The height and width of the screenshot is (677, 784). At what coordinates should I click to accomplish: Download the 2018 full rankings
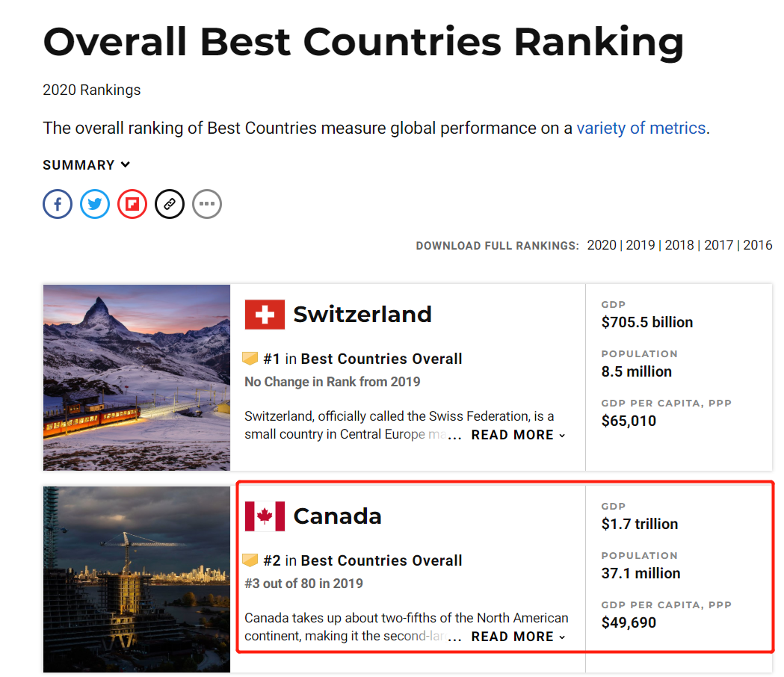coord(679,245)
